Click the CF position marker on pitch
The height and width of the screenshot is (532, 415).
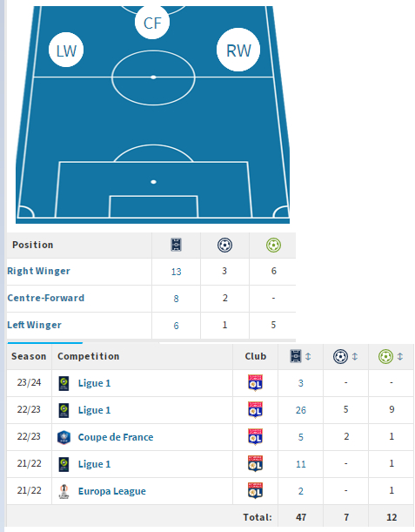coord(152,22)
